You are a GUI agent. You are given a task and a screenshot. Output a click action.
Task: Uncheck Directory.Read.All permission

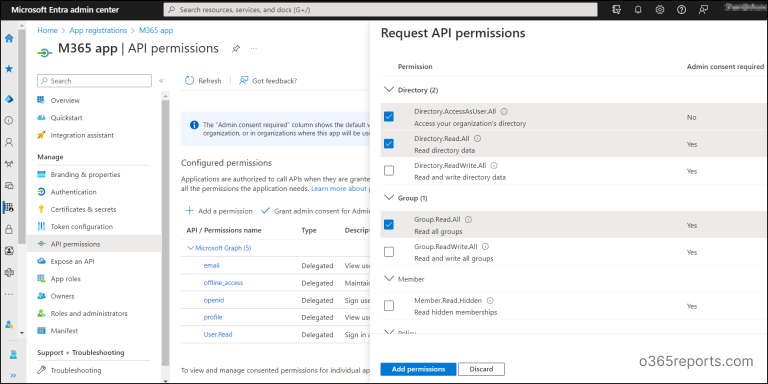[389, 144]
